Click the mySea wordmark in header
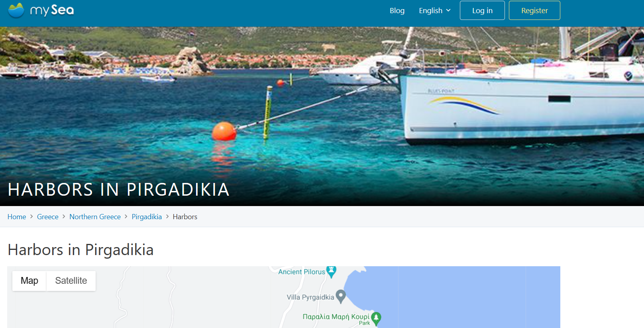The height and width of the screenshot is (328, 644). [52, 10]
